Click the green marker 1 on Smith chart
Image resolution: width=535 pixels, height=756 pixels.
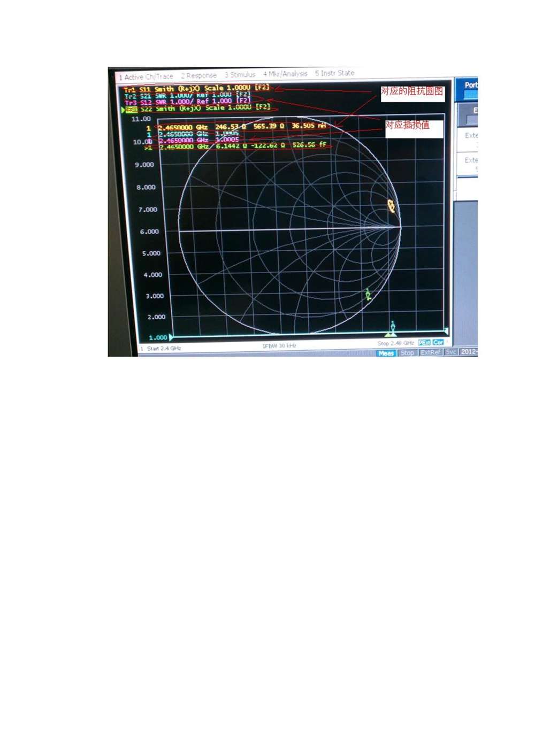point(368,294)
